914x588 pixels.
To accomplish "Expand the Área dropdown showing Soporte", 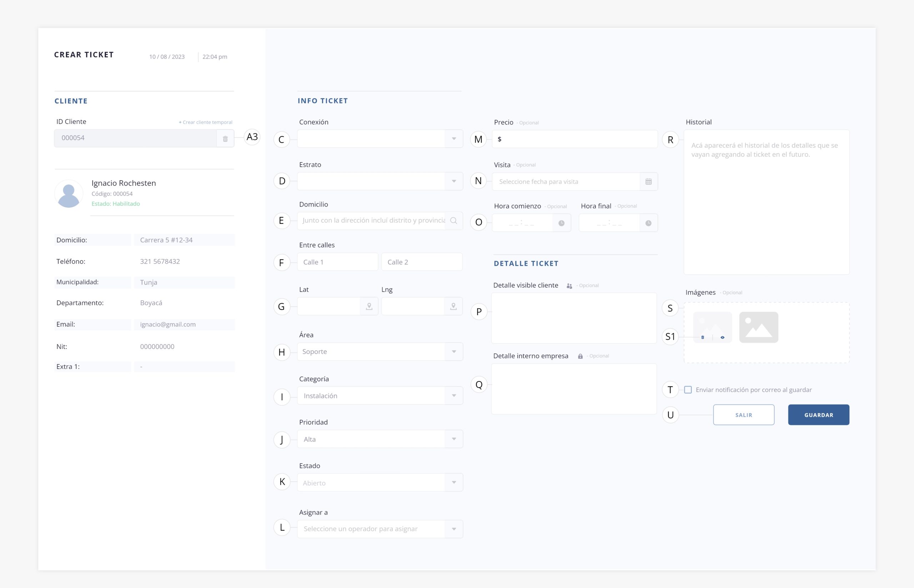I will [380, 352].
